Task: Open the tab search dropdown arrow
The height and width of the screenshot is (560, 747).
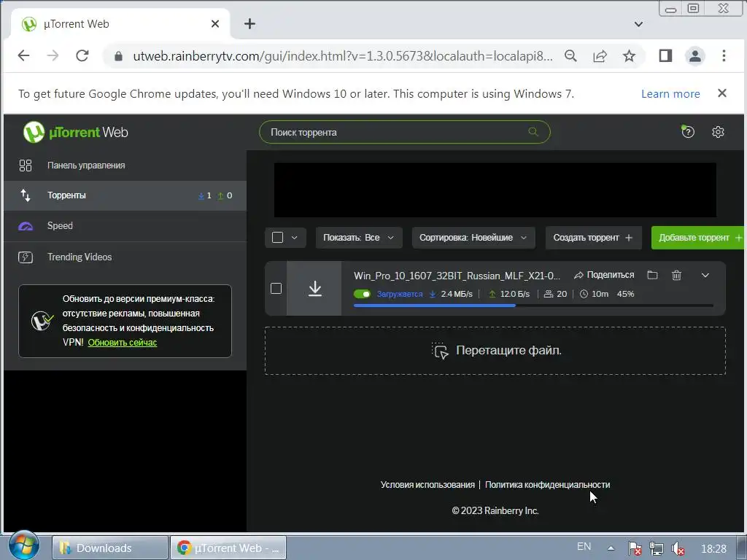Action: [638, 24]
